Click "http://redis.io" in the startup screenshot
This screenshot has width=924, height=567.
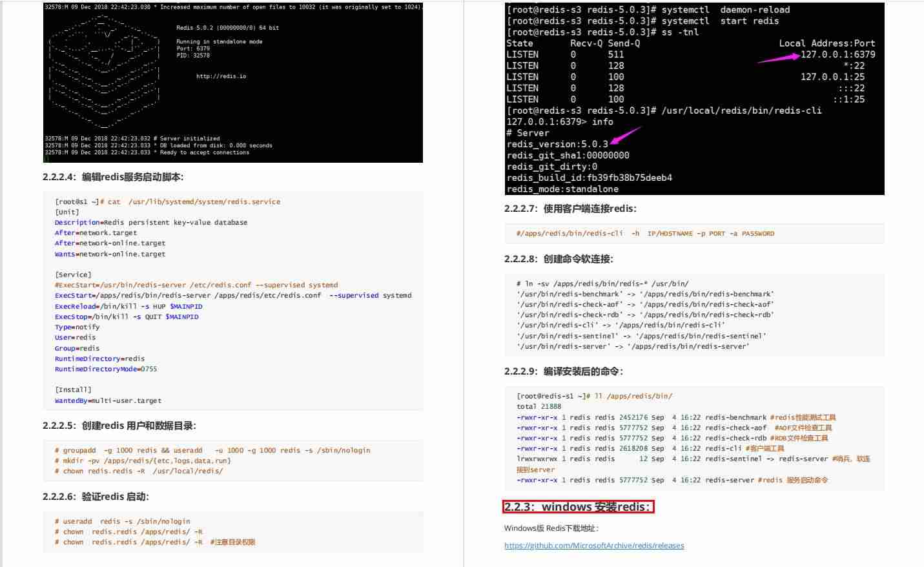pyautogui.click(x=221, y=76)
